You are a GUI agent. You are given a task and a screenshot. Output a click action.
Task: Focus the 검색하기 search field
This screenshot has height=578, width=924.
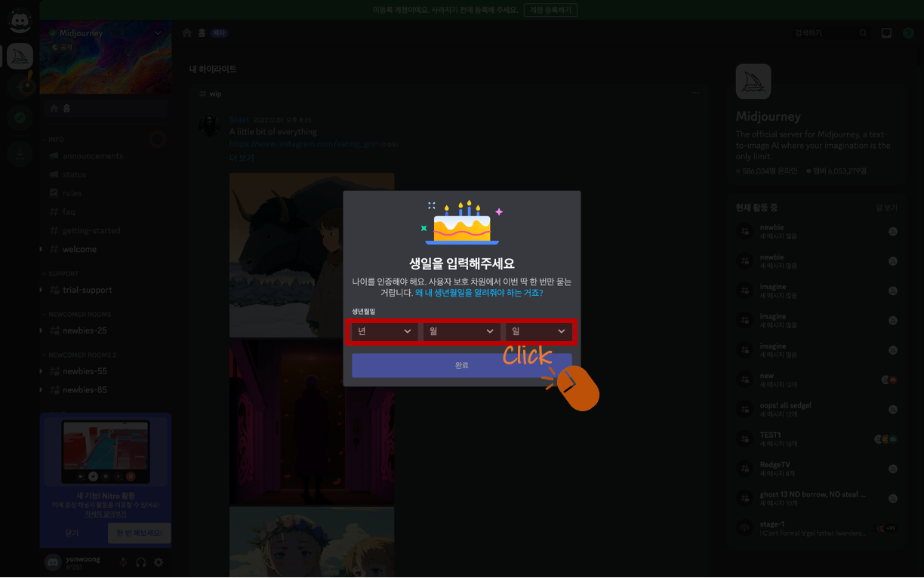click(x=830, y=33)
